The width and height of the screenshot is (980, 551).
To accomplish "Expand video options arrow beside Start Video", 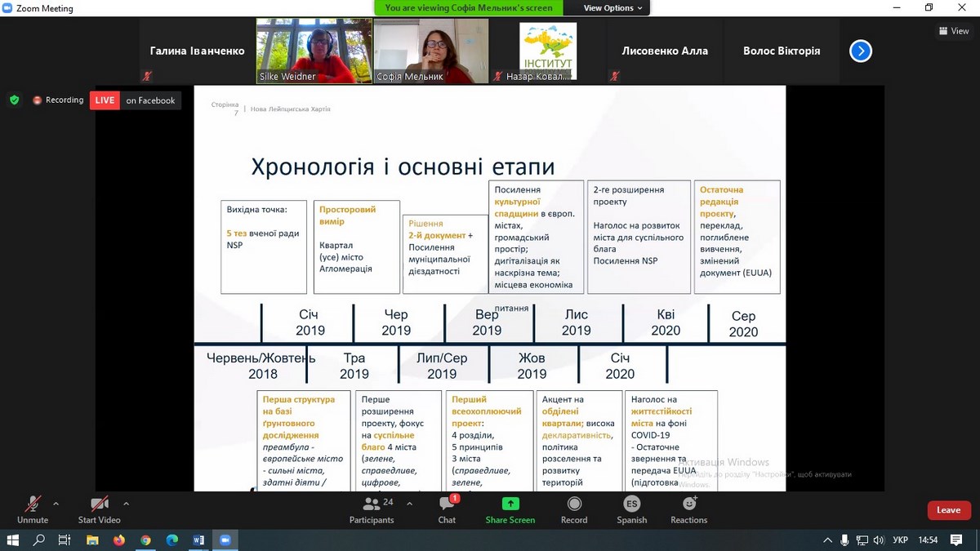I will pos(126,504).
